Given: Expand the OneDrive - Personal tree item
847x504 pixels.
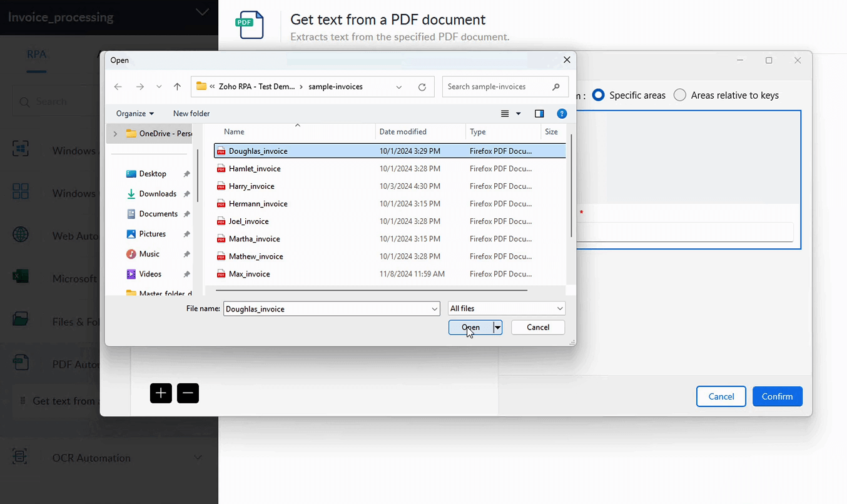Looking at the screenshot, I should [114, 133].
